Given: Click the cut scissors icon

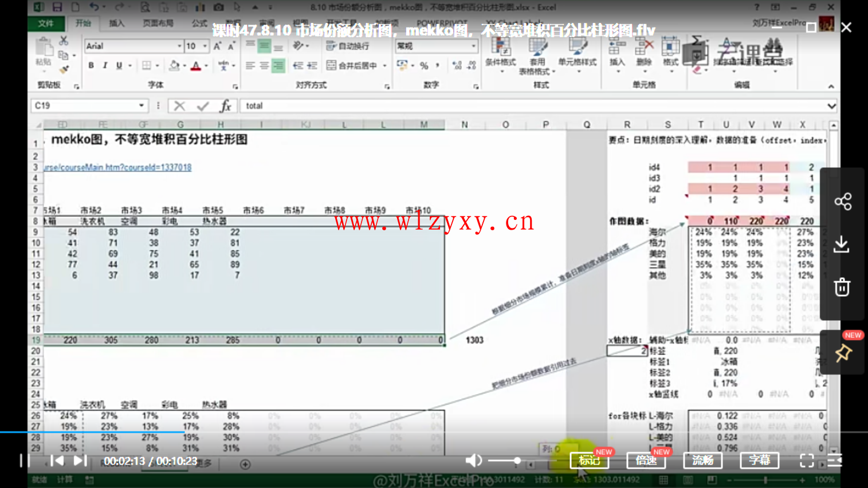Looking at the screenshot, I should tap(64, 41).
